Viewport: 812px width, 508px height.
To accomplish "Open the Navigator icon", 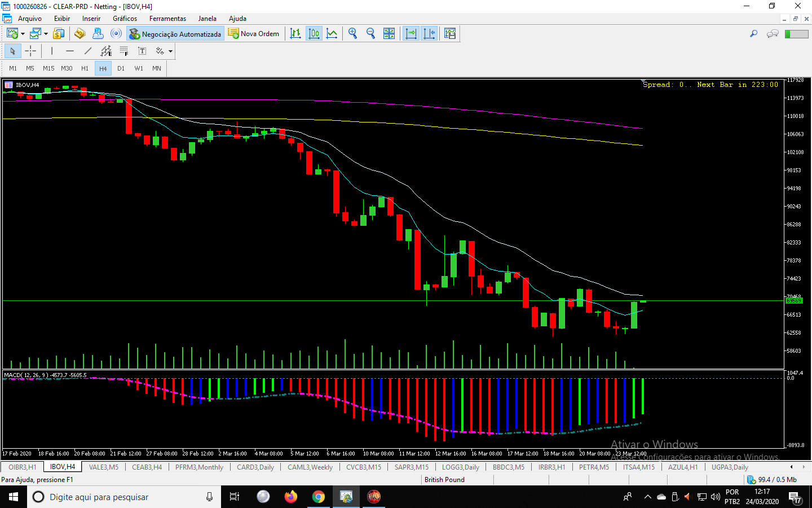I will click(x=80, y=34).
